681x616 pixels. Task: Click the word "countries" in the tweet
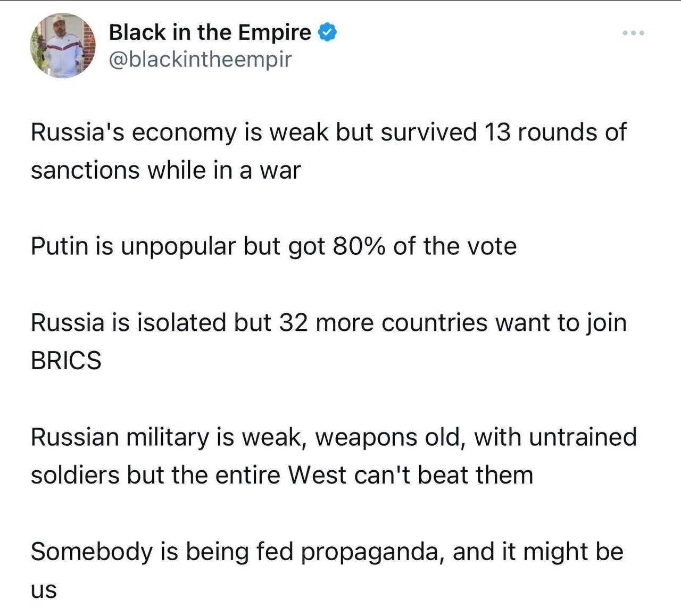pyautogui.click(x=434, y=323)
